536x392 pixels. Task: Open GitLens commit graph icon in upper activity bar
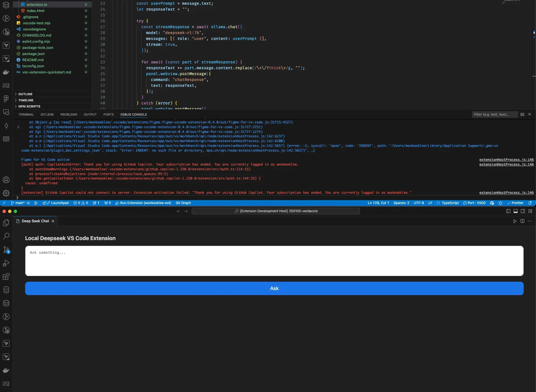pos(6,126)
